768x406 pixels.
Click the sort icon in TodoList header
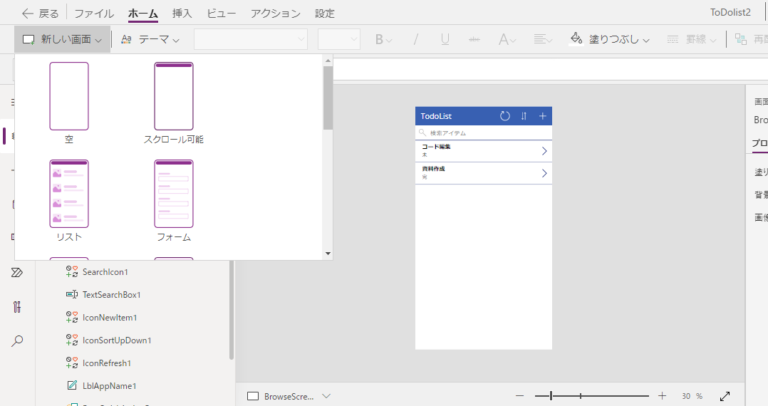pos(524,116)
